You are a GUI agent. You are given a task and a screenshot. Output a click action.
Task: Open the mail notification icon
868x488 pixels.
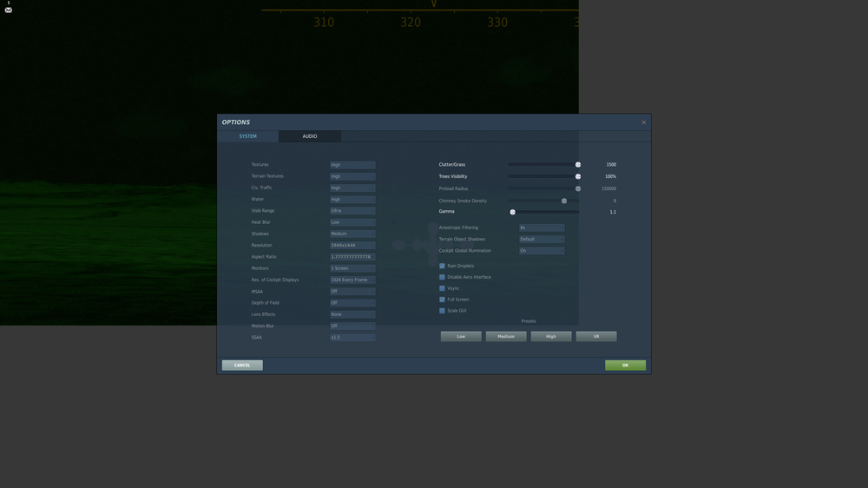(x=9, y=10)
